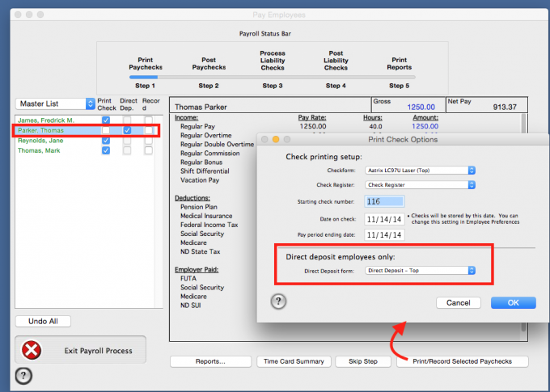
Task: Open the Check Register dropdown
Action: 421,185
